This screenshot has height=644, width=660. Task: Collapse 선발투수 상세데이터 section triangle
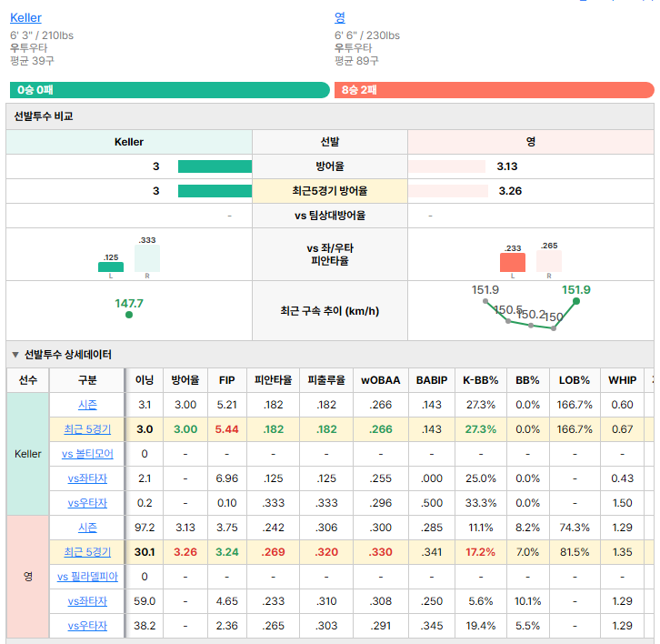pyautogui.click(x=15, y=355)
